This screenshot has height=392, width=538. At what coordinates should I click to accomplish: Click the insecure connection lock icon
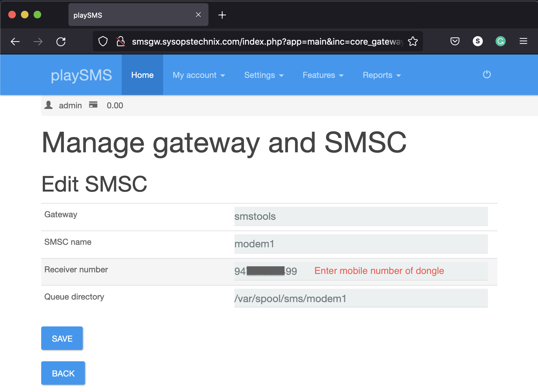point(121,41)
